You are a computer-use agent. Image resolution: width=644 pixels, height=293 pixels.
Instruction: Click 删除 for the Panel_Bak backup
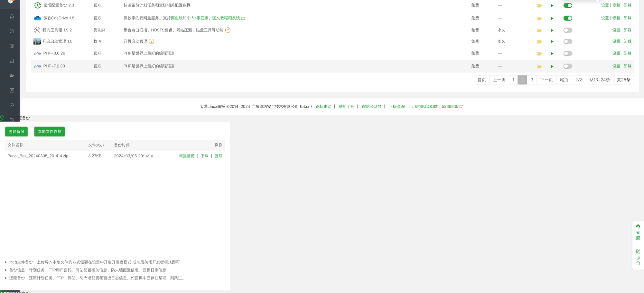point(219,156)
